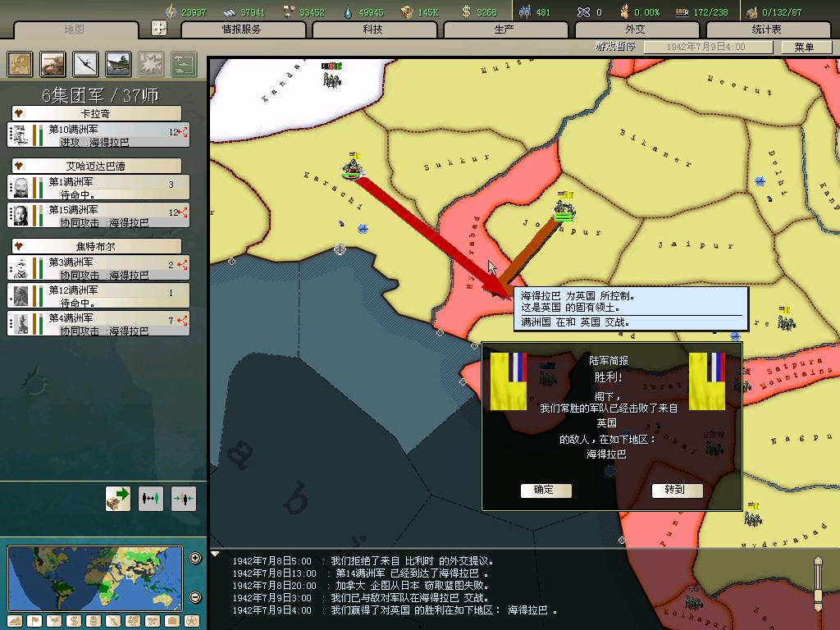Select the 第15满洲军 unit row
This screenshot has width=840, height=630.
click(98, 216)
